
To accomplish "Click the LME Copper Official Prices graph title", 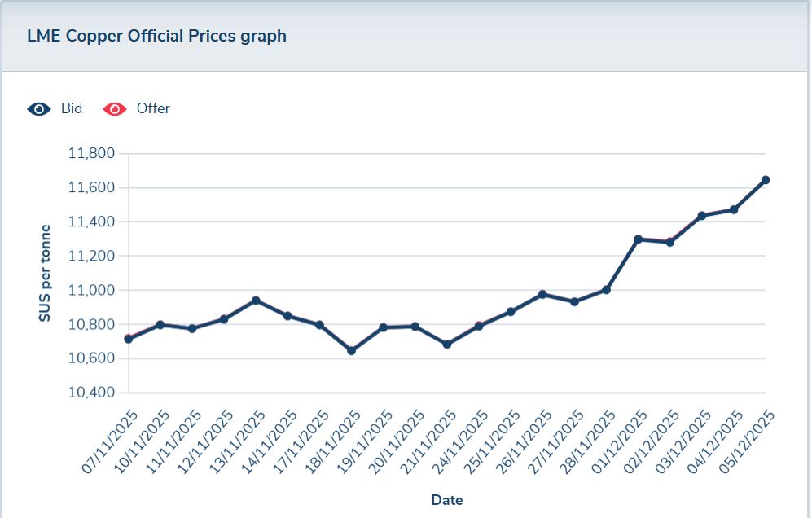I will 156,37.
